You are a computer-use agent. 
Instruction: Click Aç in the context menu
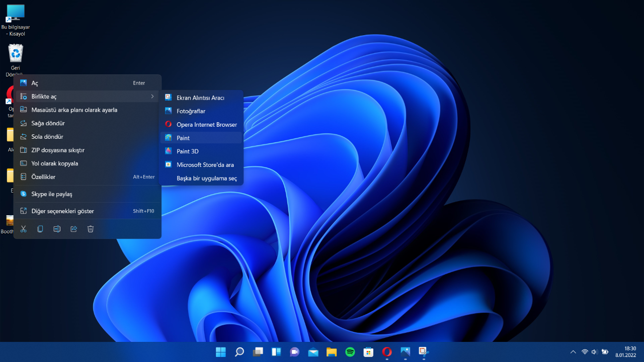click(x=88, y=83)
